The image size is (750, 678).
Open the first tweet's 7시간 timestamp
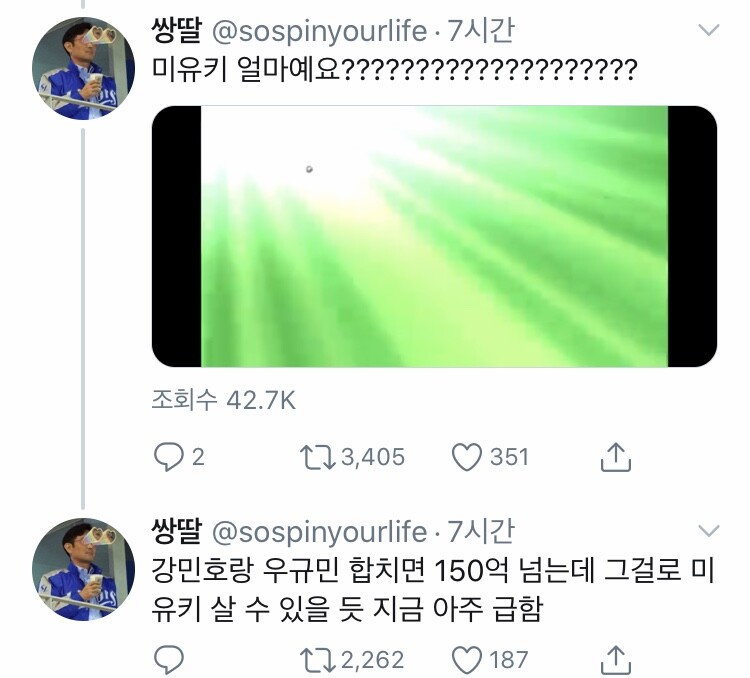coord(481,31)
